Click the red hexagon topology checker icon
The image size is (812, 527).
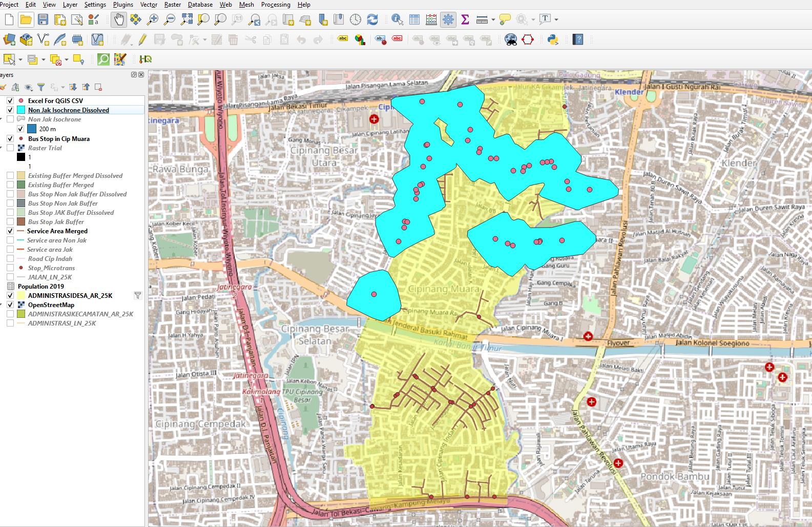pyautogui.click(x=528, y=39)
